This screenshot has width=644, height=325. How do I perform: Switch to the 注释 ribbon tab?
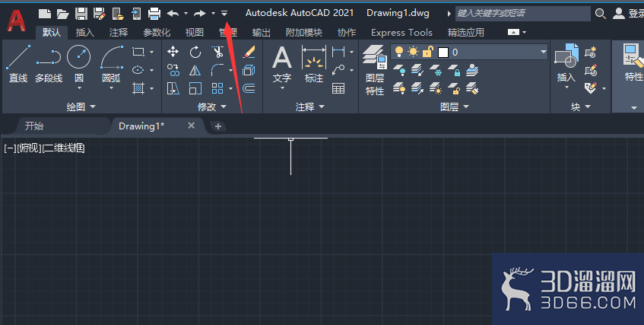tap(119, 32)
